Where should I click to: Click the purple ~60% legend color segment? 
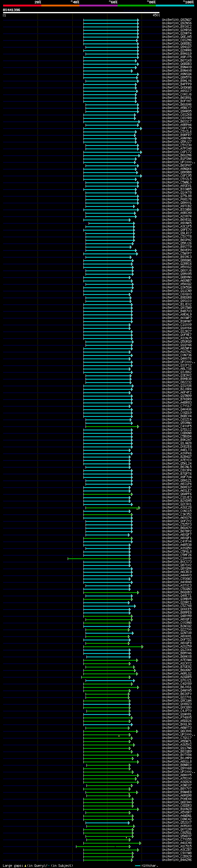pyautogui.click(x=99, y=6)
